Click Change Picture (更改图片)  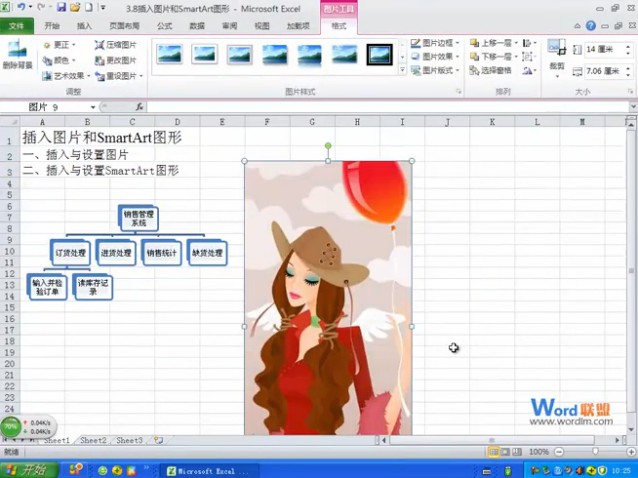(115, 61)
